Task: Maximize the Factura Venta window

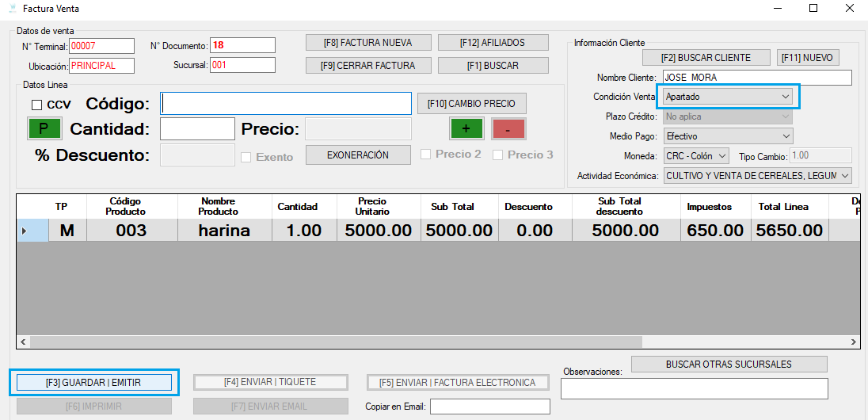Action: pos(813,8)
